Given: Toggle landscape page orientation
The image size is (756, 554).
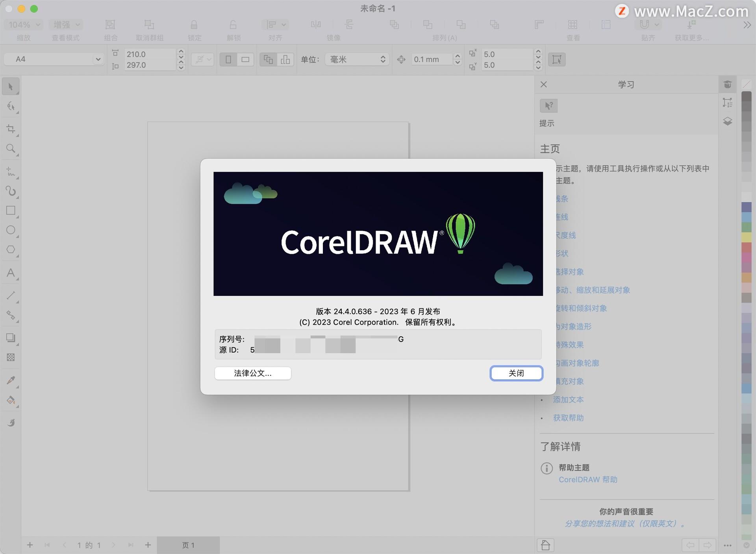Looking at the screenshot, I should tap(246, 59).
